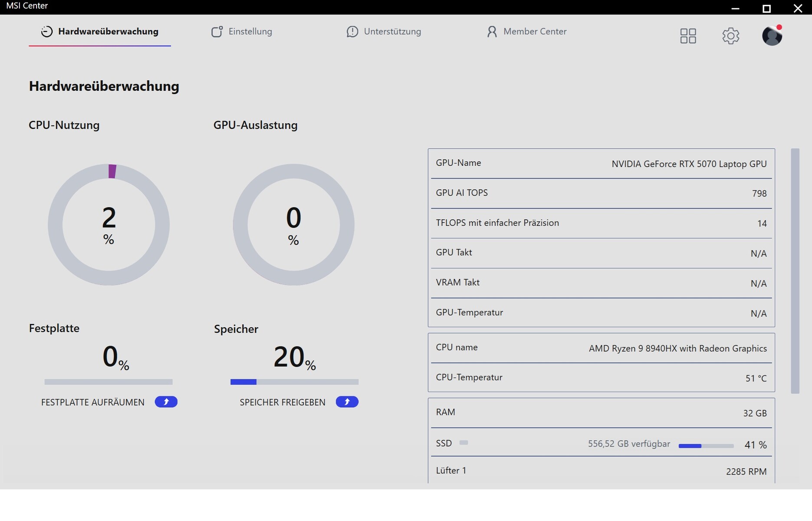Go to the Member Center tab
812x521 pixels.
526,32
